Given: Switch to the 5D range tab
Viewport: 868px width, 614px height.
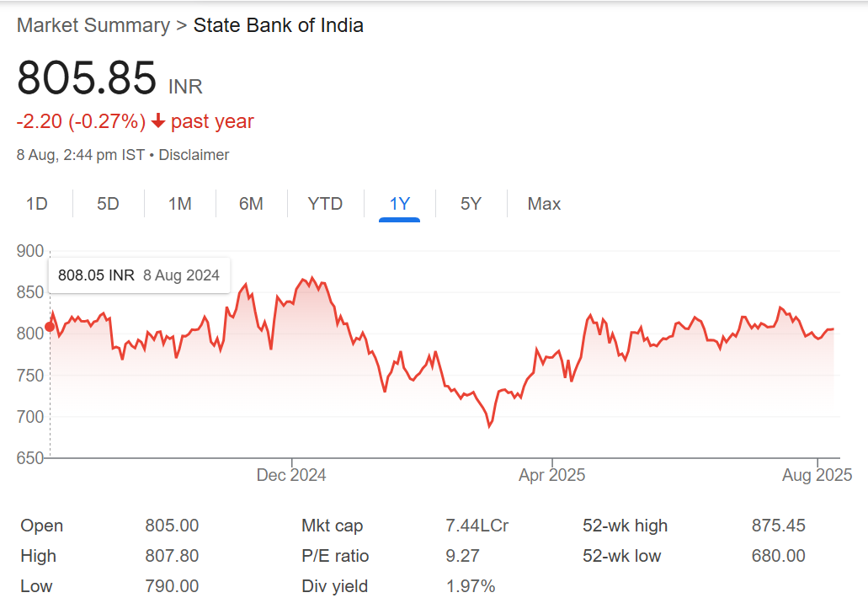Looking at the screenshot, I should tap(108, 204).
